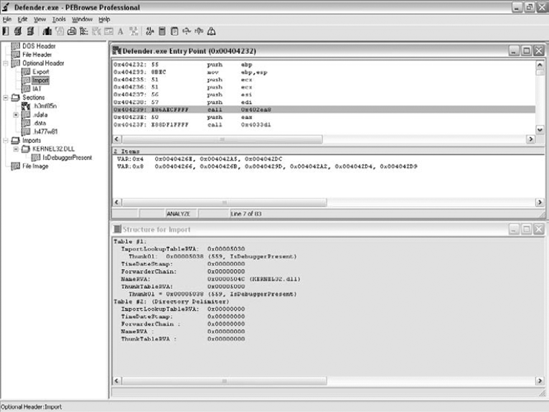Select IsDebuggerPresent in the tree
The image size is (549, 412).
(x=67, y=158)
